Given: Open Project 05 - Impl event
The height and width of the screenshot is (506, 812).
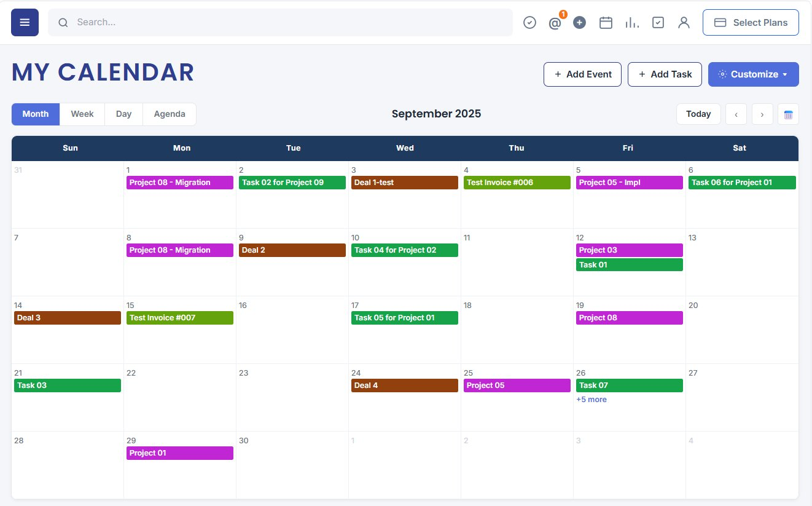Looking at the screenshot, I should coord(630,183).
